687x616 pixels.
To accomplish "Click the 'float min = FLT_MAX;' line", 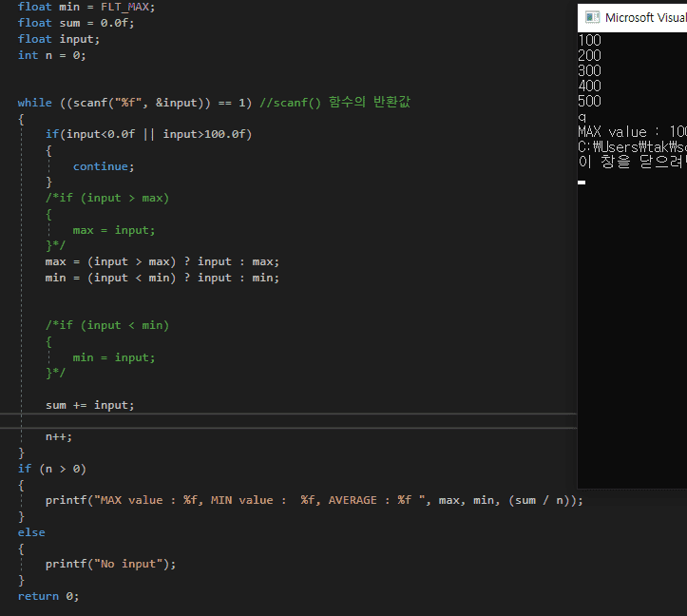I will pos(86,7).
